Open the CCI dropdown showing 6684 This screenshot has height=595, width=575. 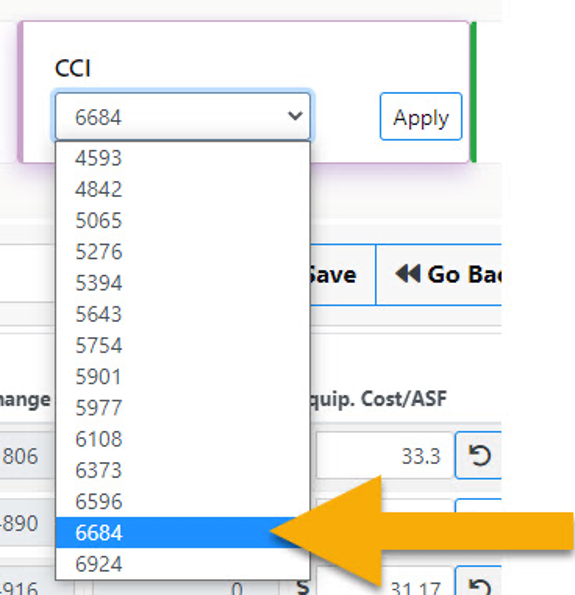[183, 116]
